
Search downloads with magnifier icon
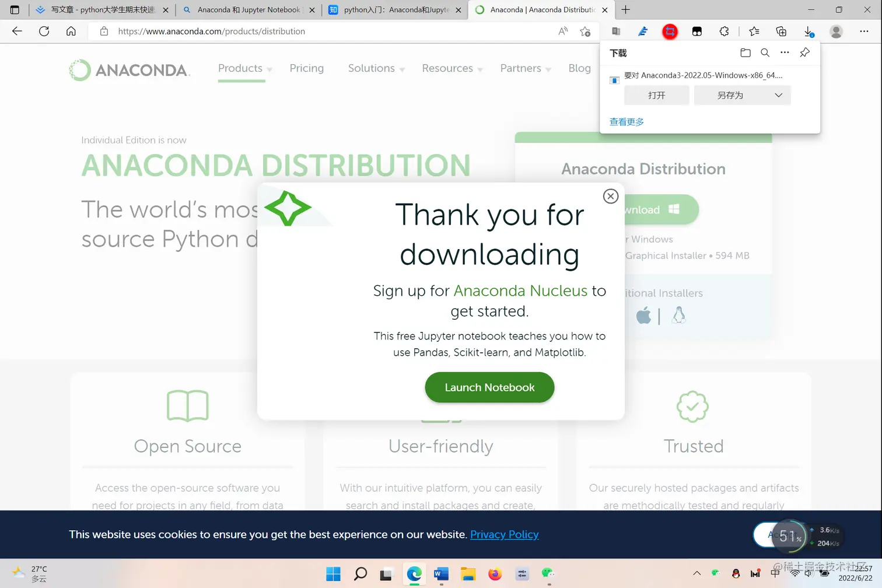(x=765, y=52)
